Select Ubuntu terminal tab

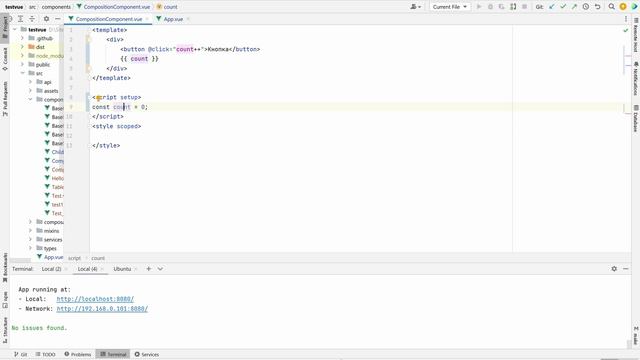(122, 269)
